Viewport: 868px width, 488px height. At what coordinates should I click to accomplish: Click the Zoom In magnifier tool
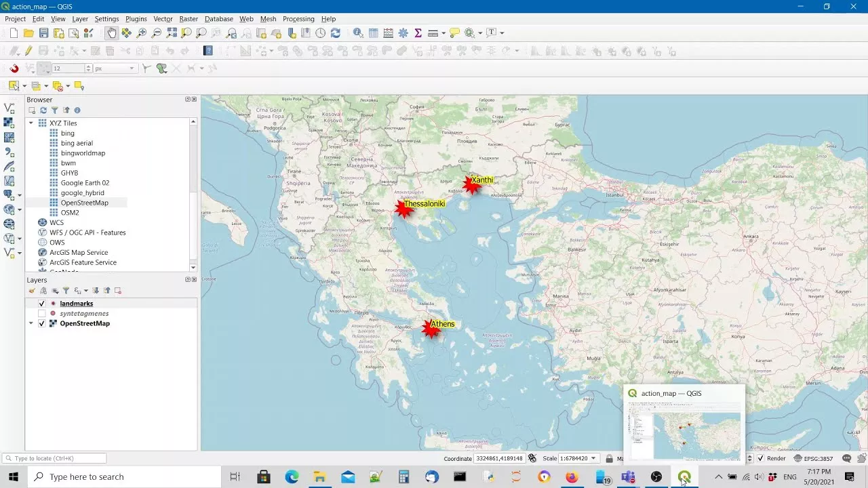click(x=141, y=33)
